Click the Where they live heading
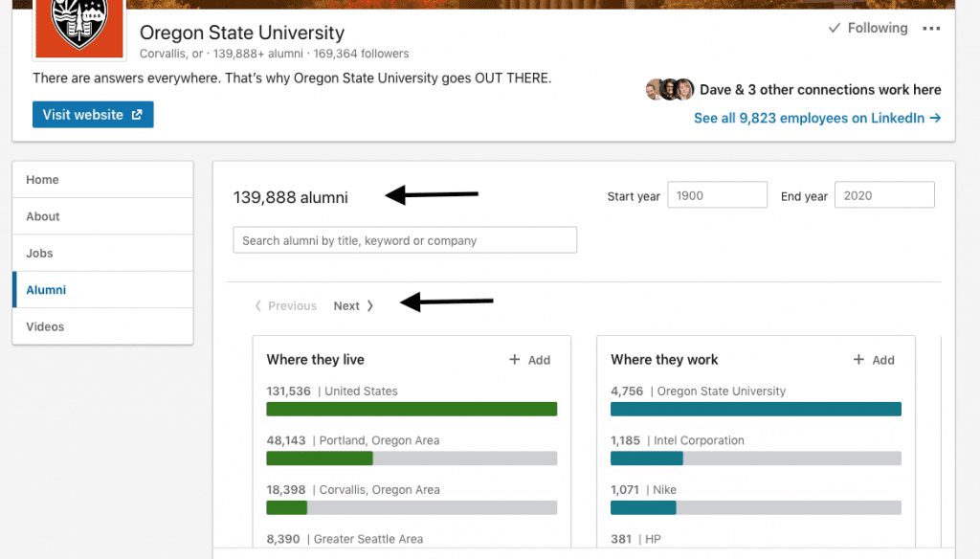This screenshot has width=980, height=559. click(x=315, y=360)
